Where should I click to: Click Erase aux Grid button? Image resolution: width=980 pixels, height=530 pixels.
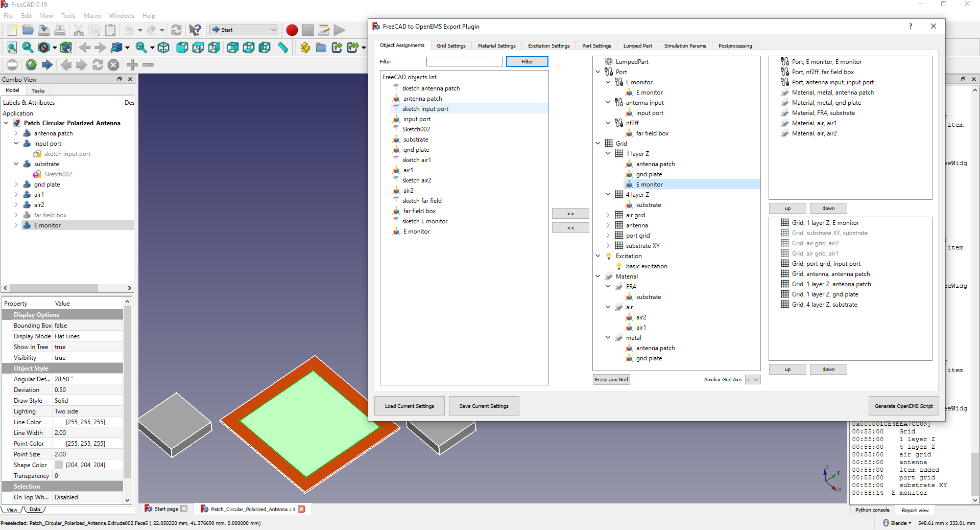click(611, 380)
